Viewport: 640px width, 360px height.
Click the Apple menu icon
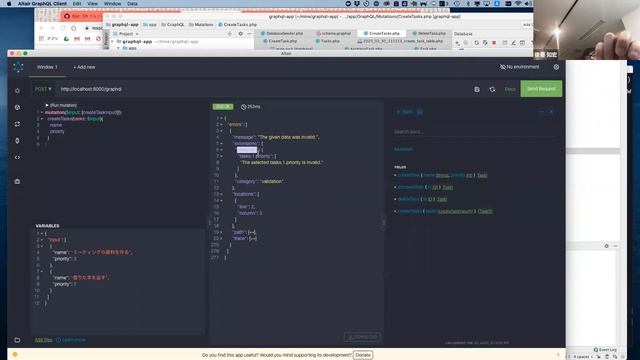[x=9, y=4]
